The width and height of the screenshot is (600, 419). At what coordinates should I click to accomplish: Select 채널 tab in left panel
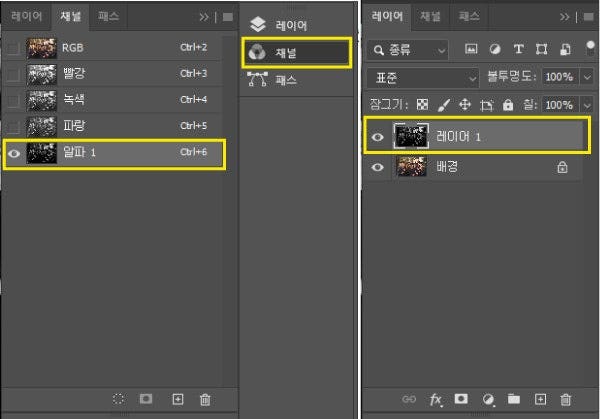[70, 16]
